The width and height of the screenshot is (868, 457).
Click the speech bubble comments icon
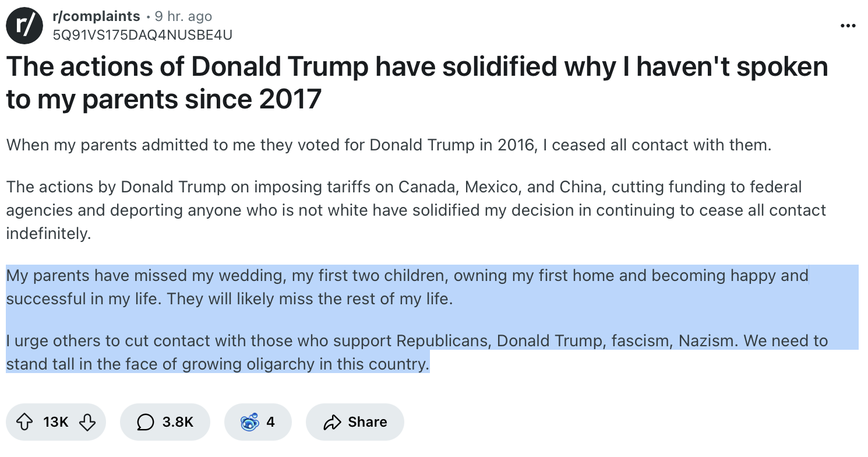pos(146,421)
